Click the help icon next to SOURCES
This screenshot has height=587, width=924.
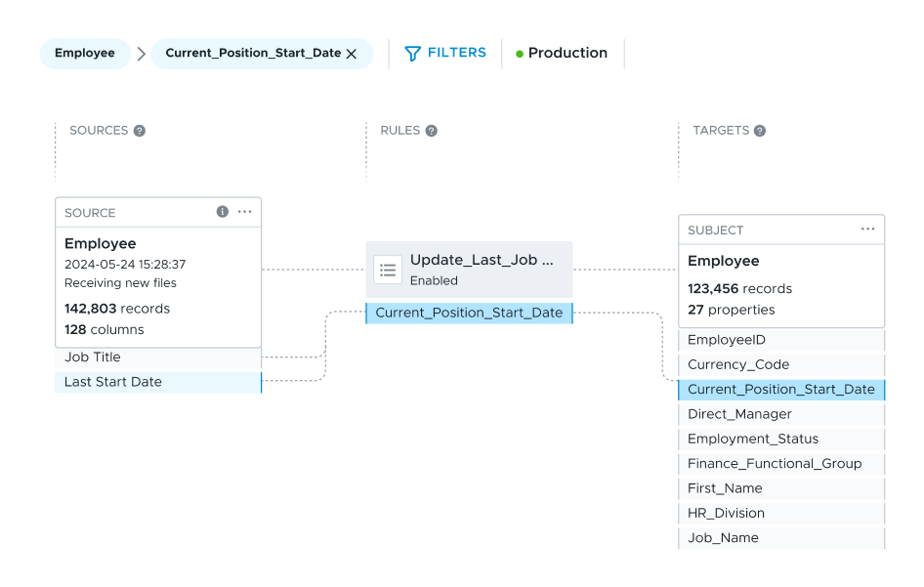[140, 131]
